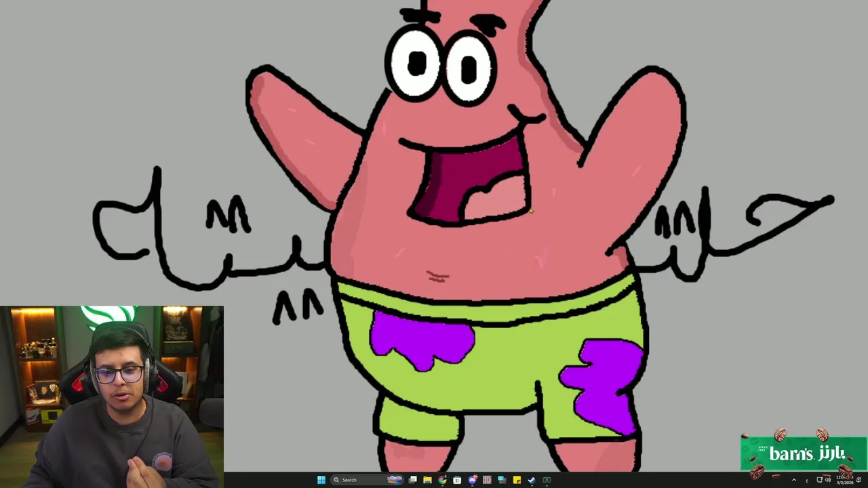Expand the hidden system tray icons
This screenshot has width=868, height=488.
794,480
